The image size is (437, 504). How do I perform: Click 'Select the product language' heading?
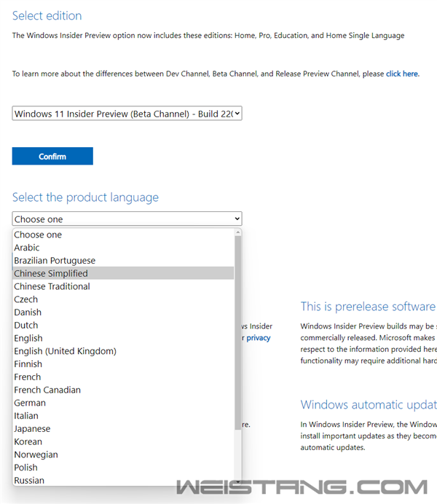pyautogui.click(x=85, y=197)
